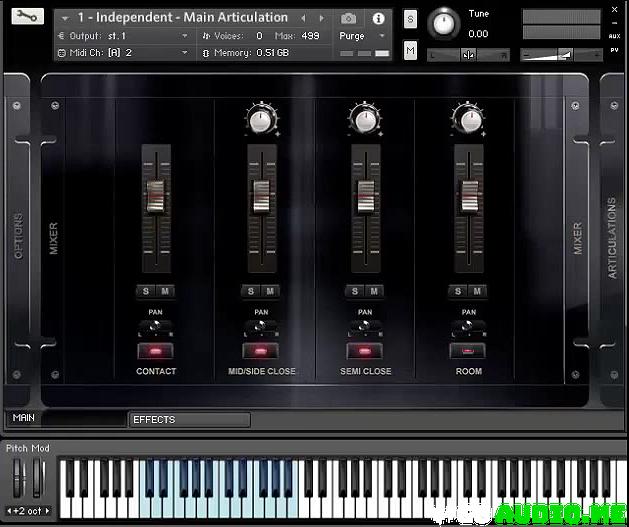Solo the ROOM channel
The image size is (629, 527).
click(x=458, y=291)
